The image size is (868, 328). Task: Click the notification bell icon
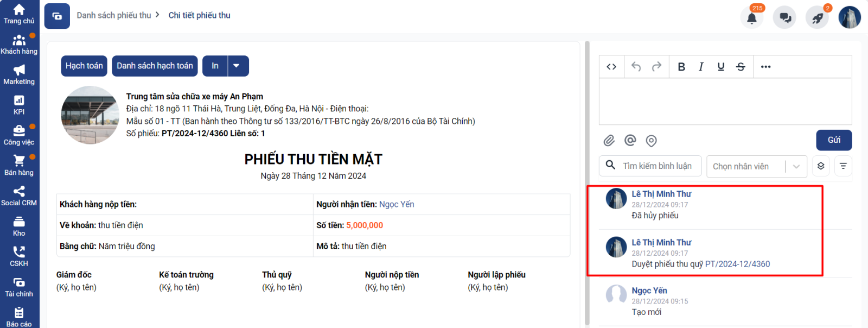click(752, 18)
